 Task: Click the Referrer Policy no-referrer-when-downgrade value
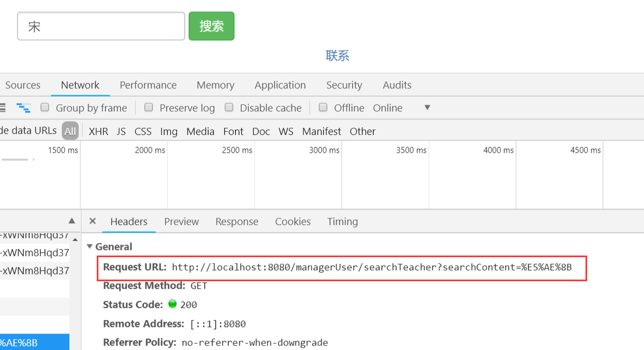coord(255,342)
